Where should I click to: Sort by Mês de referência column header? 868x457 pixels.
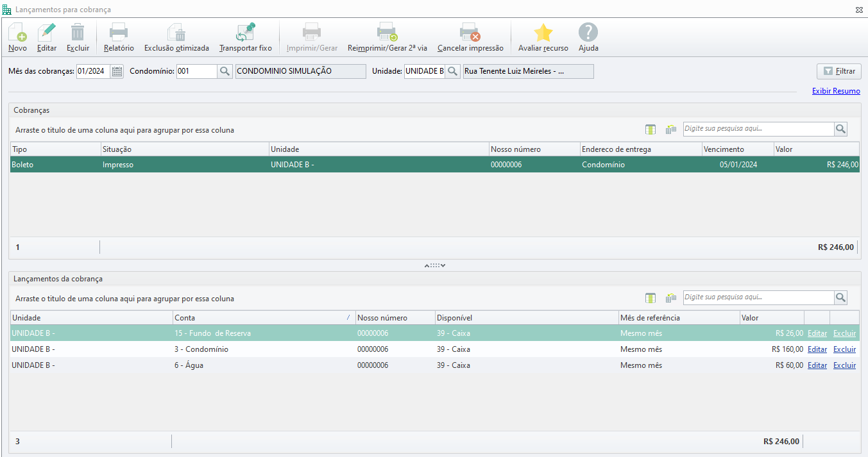click(x=679, y=318)
